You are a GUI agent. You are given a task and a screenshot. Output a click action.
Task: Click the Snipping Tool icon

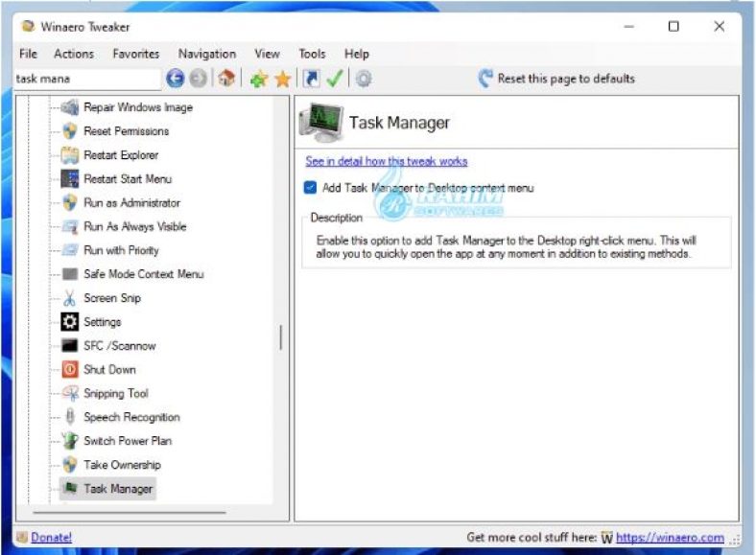point(70,393)
